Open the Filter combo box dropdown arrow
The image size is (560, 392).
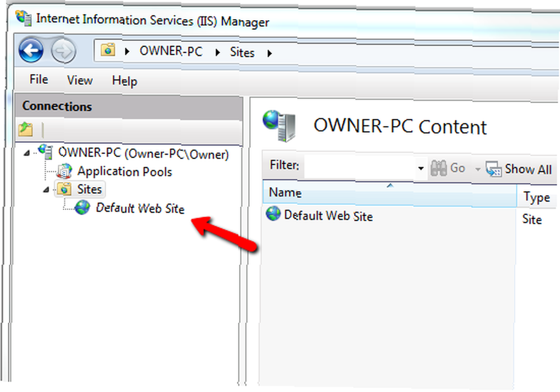click(421, 168)
